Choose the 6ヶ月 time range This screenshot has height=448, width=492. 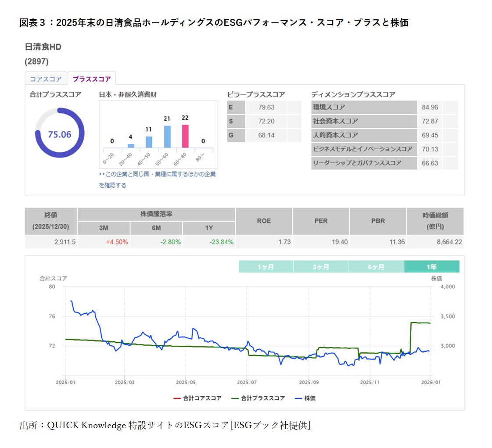376,266
